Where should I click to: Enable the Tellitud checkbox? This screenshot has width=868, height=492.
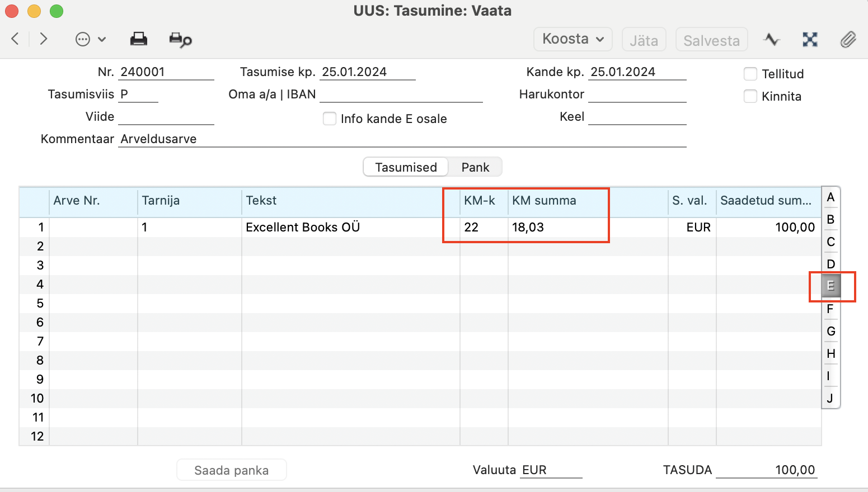click(x=750, y=74)
